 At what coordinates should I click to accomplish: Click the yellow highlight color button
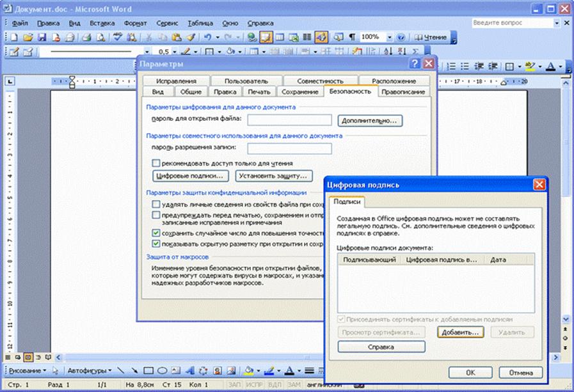[x=530, y=67]
